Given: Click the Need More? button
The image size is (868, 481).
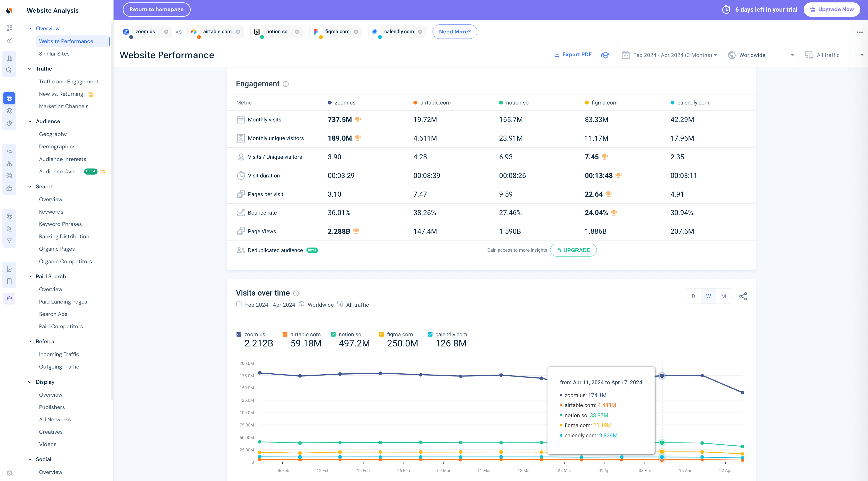Looking at the screenshot, I should pos(454,31).
